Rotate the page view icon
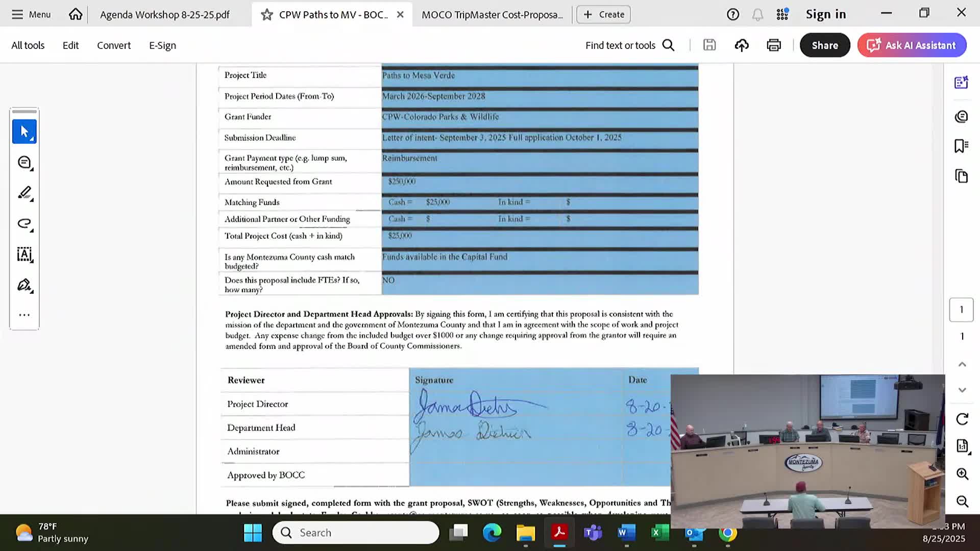The height and width of the screenshot is (551, 980). [962, 419]
